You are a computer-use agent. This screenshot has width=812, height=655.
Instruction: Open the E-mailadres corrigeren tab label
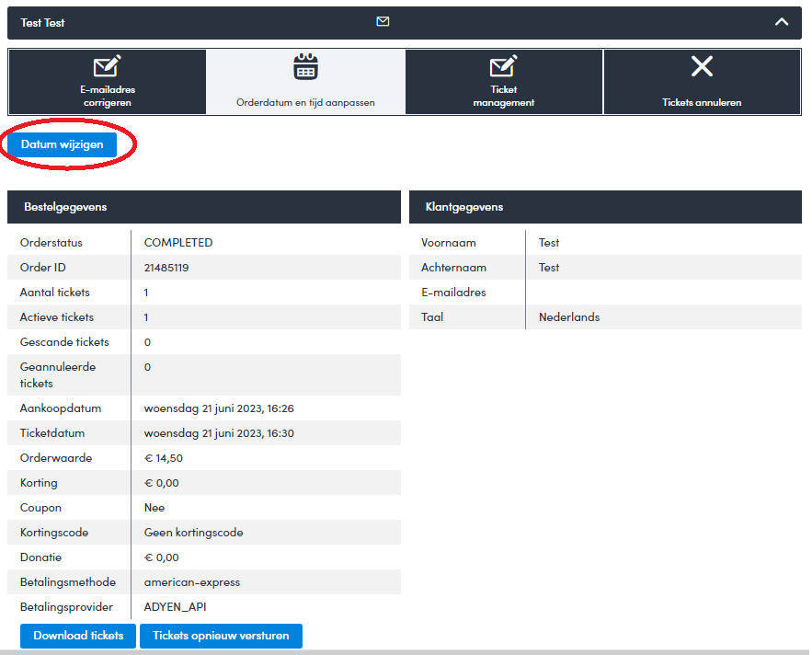click(x=107, y=97)
